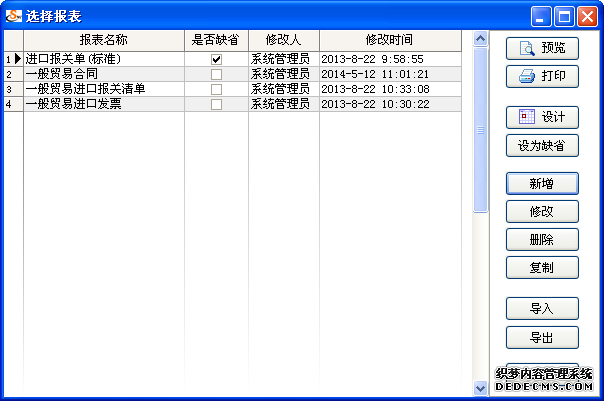Image resolution: width=604 pixels, height=401 pixels.
Task: Toggle default checkbox for 进口报关单(标准)
Action: click(x=216, y=60)
